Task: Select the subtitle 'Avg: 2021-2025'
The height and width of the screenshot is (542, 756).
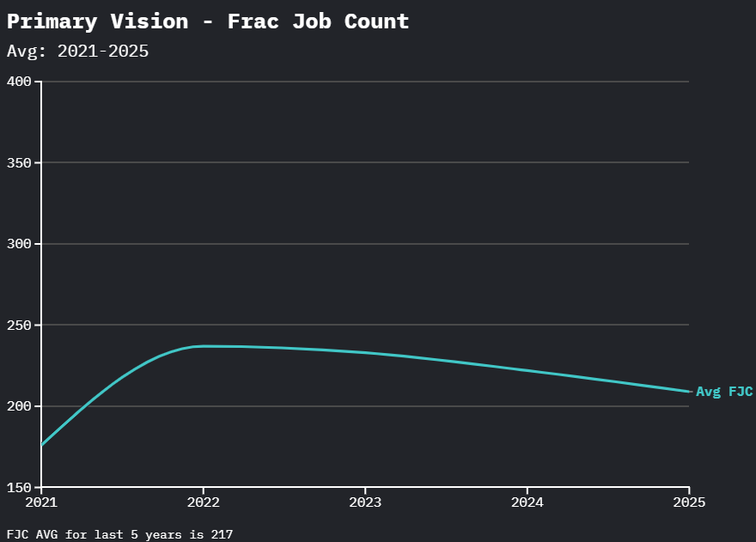Action: click(x=77, y=52)
